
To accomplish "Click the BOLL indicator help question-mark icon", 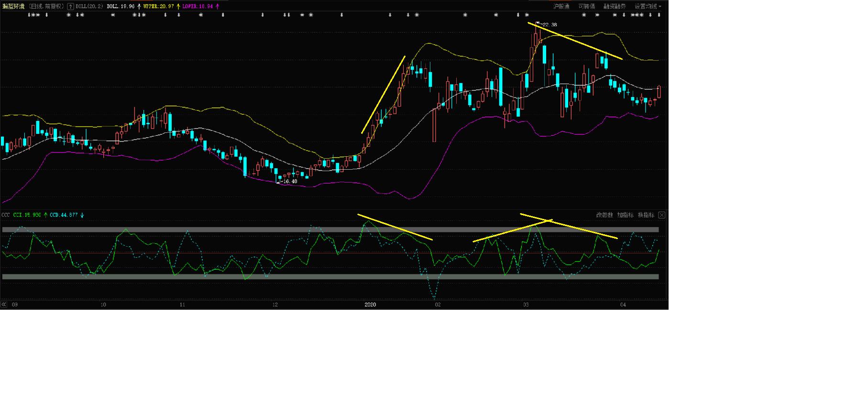I will [x=71, y=7].
